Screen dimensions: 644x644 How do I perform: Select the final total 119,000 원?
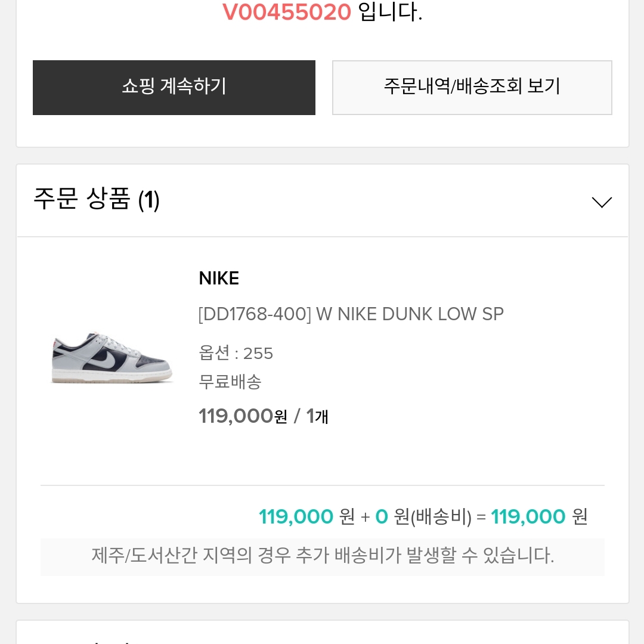(539, 516)
